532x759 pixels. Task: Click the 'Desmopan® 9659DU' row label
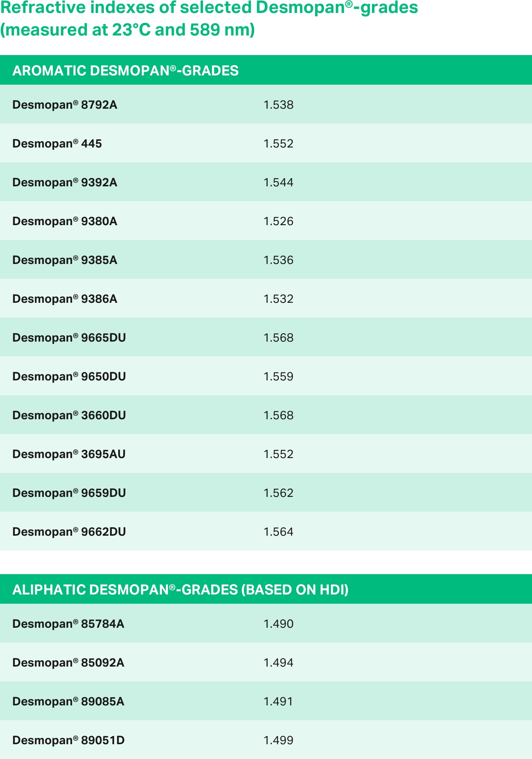[x=69, y=493]
